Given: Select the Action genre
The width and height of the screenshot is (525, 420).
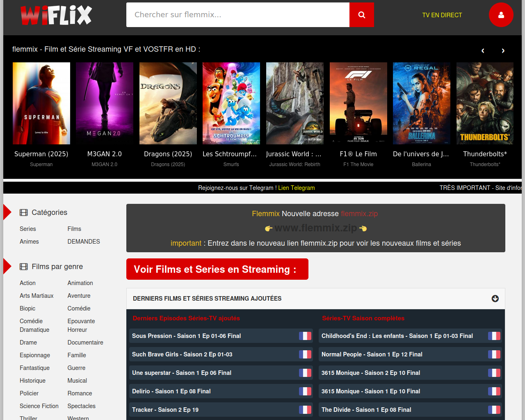Looking at the screenshot, I should [x=27, y=283].
